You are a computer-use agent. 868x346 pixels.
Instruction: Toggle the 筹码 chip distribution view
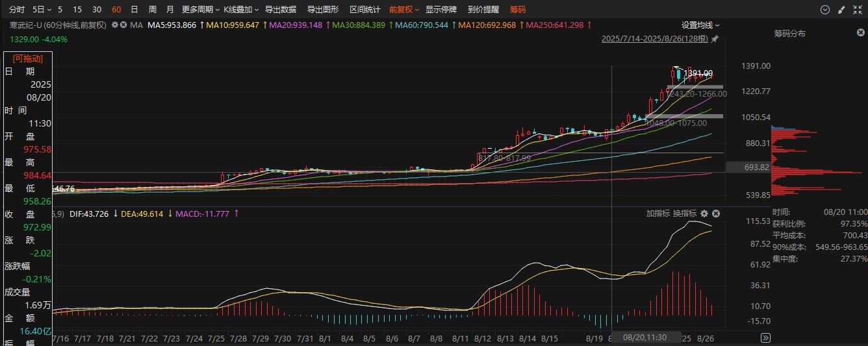518,10
